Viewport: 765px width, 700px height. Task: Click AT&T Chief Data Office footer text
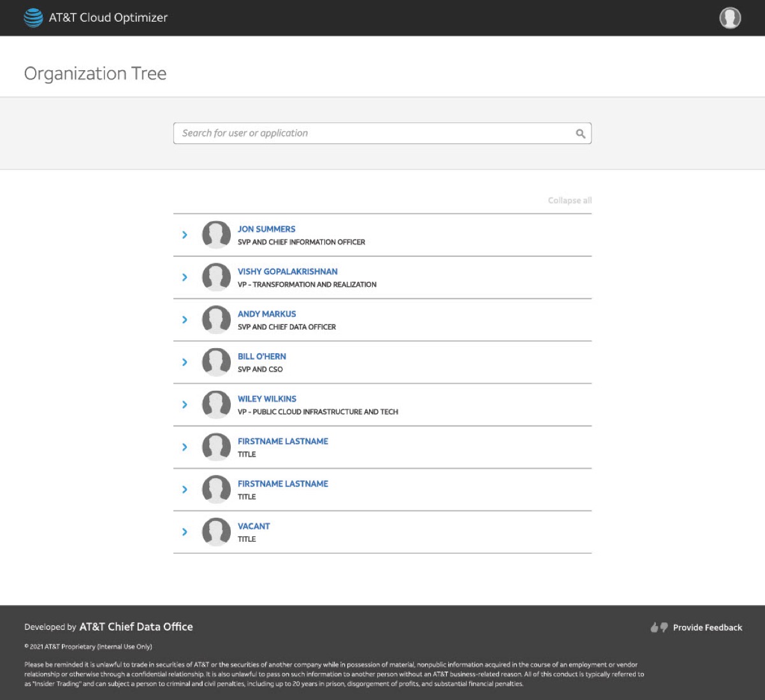136,627
